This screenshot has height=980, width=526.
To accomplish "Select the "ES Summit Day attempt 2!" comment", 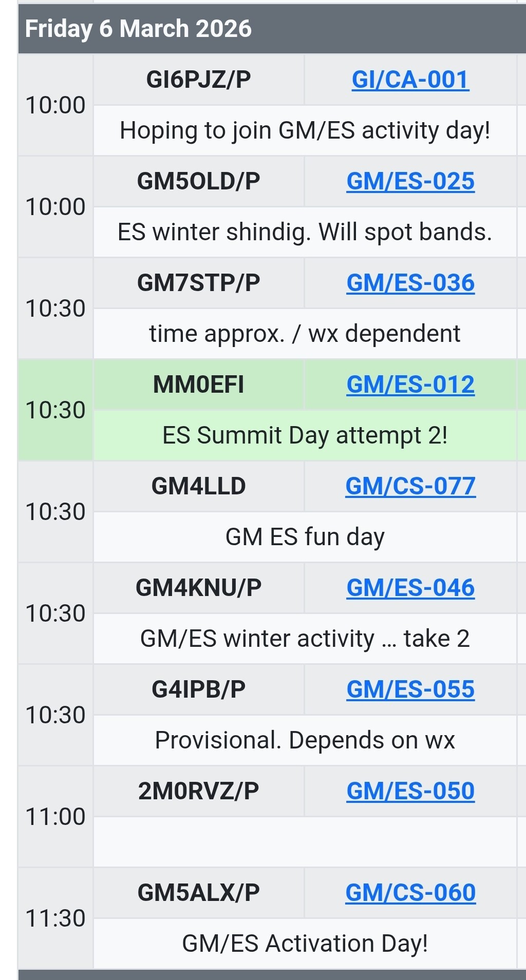I will click(x=305, y=435).
